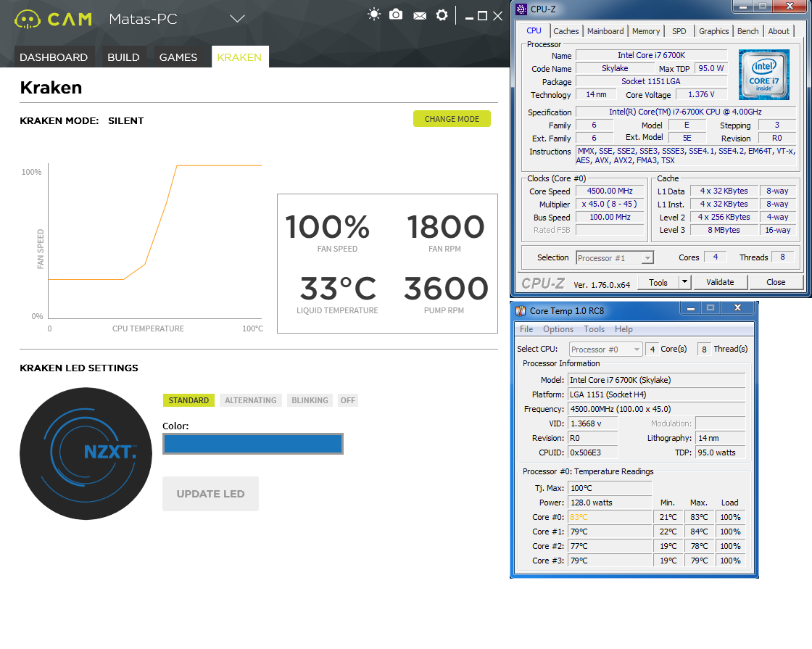The height and width of the screenshot is (649, 812).
Task: Click the blue LED color swatch
Action: [253, 444]
